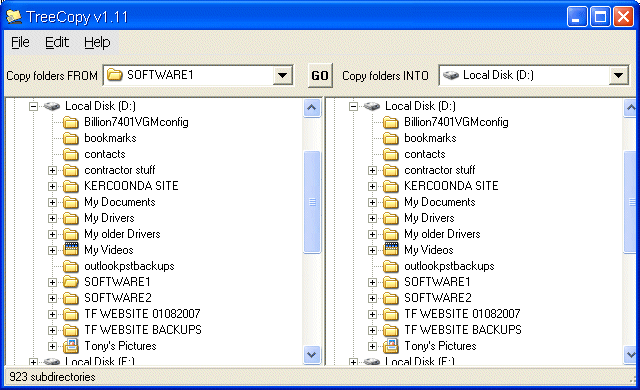Click Tony's Pictures icon in left tree
The height and width of the screenshot is (390, 640).
[71, 346]
